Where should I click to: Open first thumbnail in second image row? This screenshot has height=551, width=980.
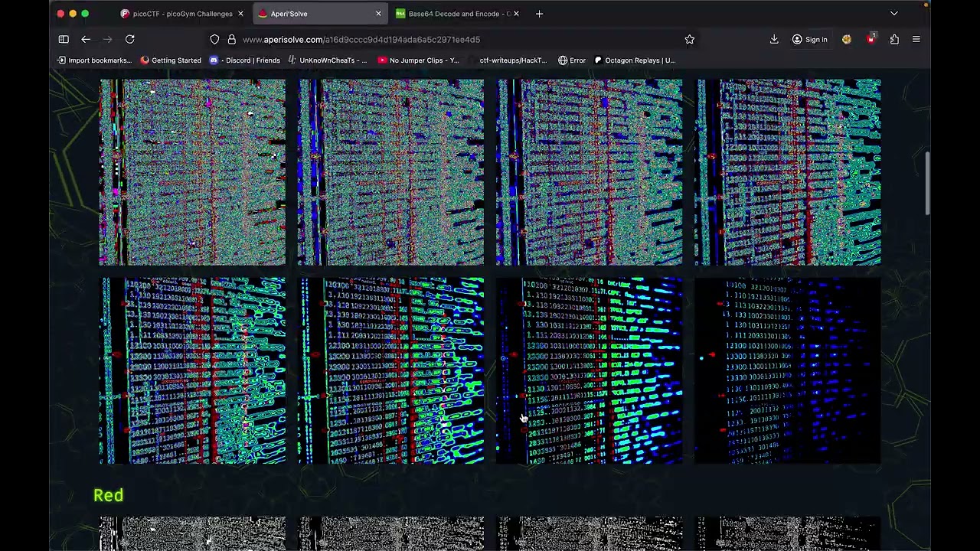pyautogui.click(x=192, y=370)
